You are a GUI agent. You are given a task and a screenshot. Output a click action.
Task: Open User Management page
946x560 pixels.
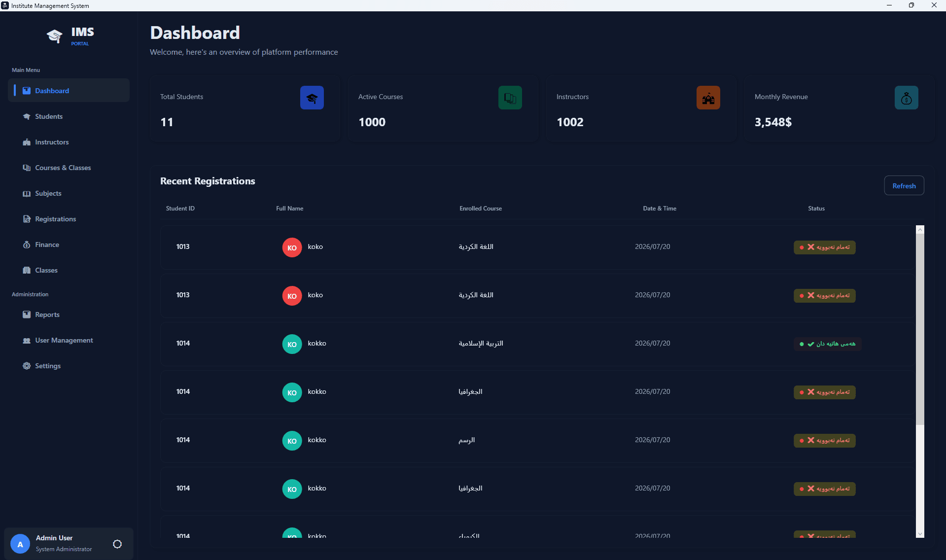(x=69, y=340)
